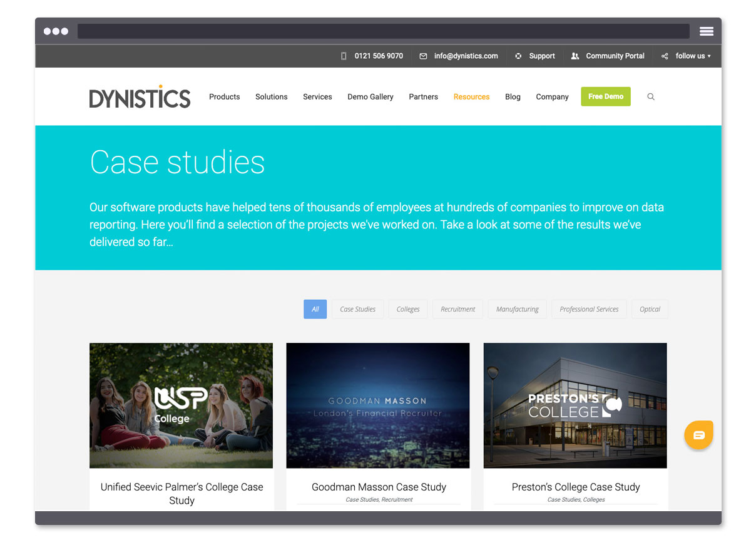The image size is (751, 560).
Task: Select the All filter
Action: click(315, 309)
